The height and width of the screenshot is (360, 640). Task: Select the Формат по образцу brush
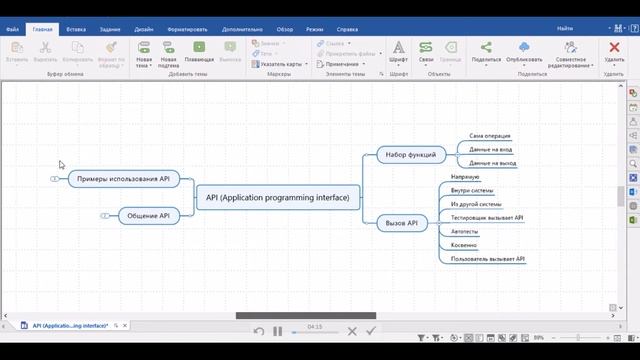[x=111, y=48]
